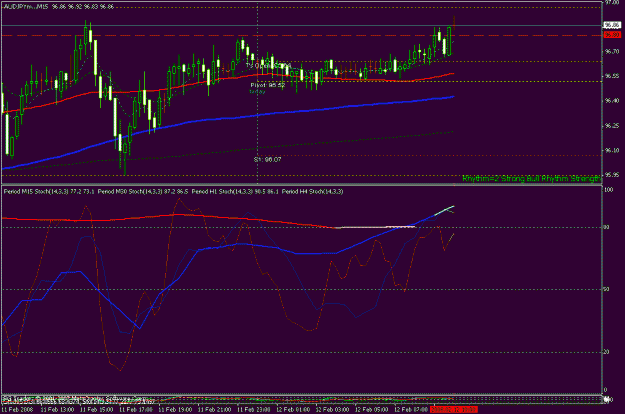Viewport: 625px width, 414px height.
Task: Click the red price label on the right axis
Action: point(612,35)
